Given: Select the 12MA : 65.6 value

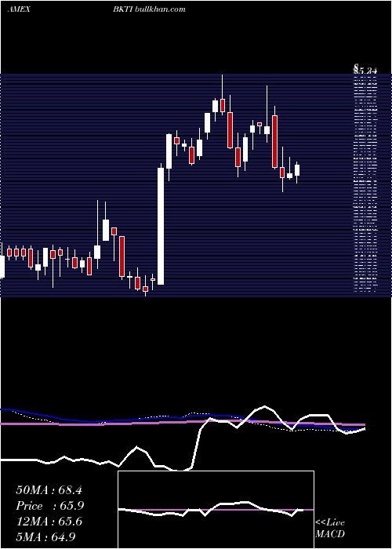Looking at the screenshot, I should (49, 522).
